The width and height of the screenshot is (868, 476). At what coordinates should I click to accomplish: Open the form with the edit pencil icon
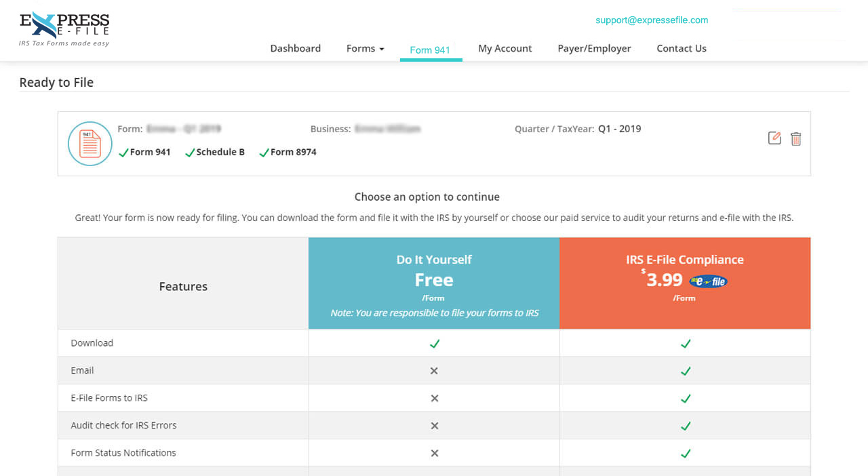[x=774, y=138]
